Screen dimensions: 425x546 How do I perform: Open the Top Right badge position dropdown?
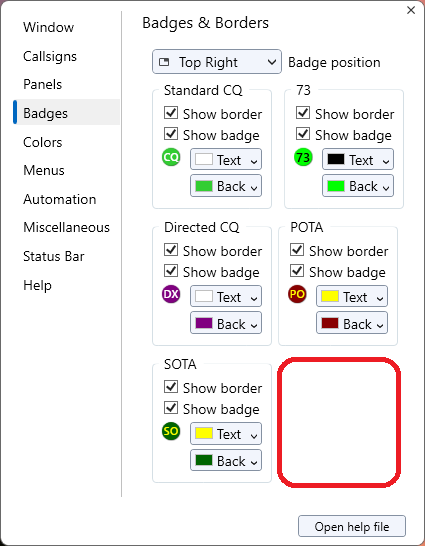pos(217,62)
